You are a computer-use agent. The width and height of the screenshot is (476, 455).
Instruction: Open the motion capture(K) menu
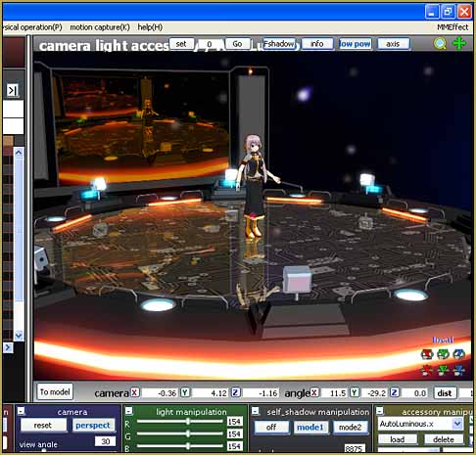tap(100, 27)
